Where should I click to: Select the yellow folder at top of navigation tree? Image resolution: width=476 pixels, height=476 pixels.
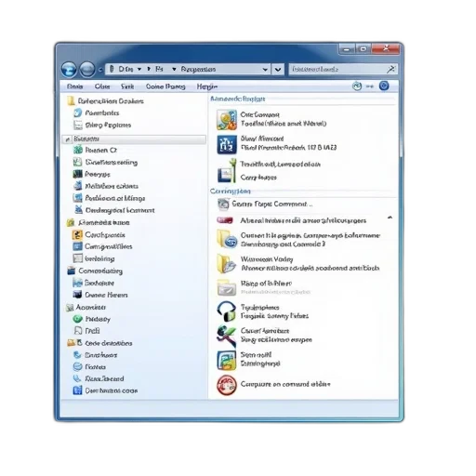click(71, 100)
